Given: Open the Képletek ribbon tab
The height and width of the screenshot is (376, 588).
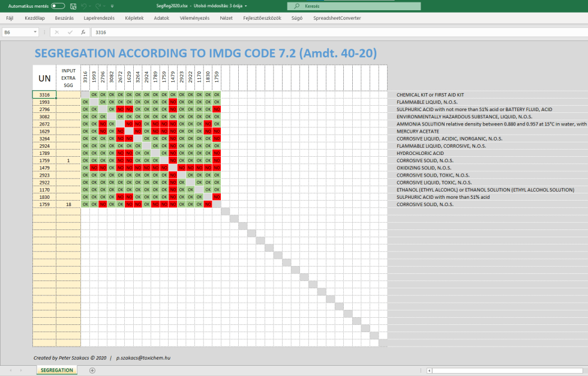Looking at the screenshot, I should coord(134,18).
